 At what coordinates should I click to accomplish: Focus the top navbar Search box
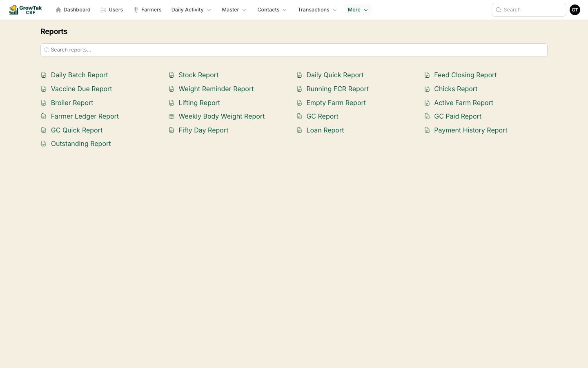coord(529,10)
